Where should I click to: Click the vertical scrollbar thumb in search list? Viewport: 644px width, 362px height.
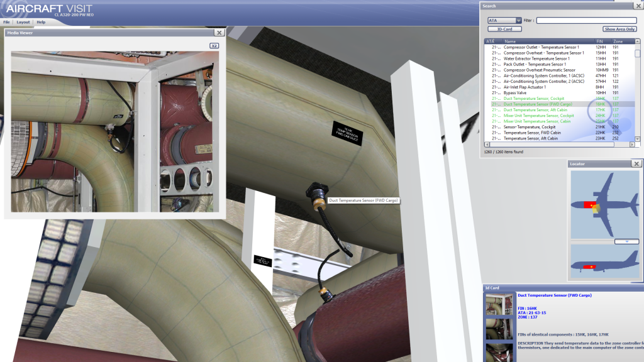click(638, 53)
